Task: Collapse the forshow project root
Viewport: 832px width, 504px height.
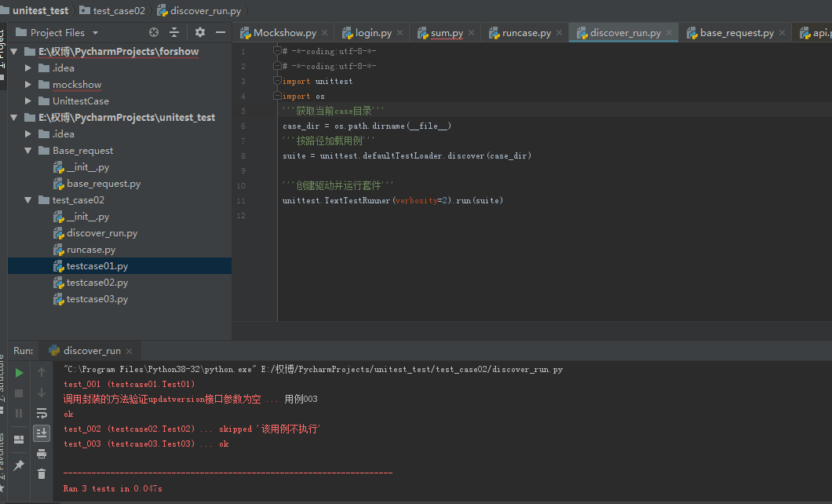Action: (x=14, y=52)
